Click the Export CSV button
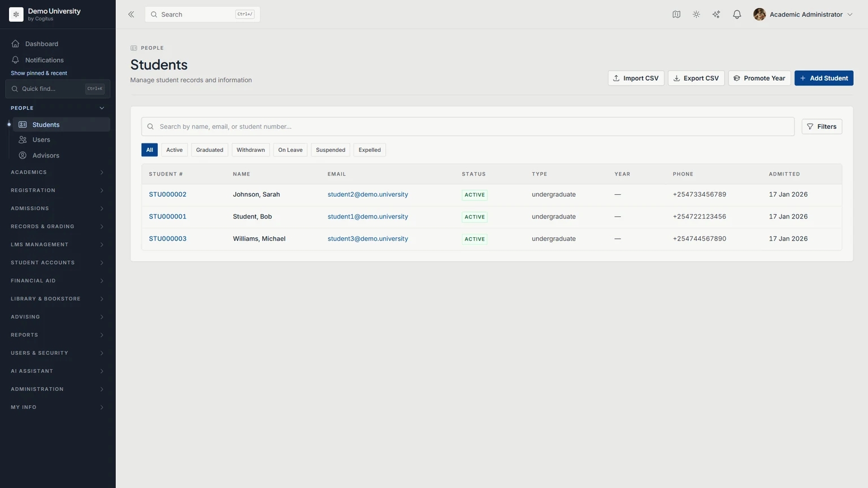This screenshot has width=868, height=488. [696, 79]
